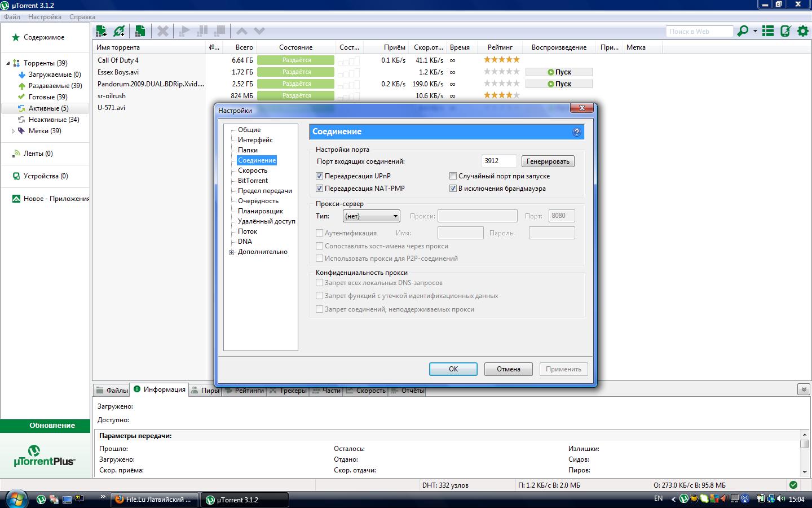
Task: Switch to the Трекеры tab
Action: (288, 390)
